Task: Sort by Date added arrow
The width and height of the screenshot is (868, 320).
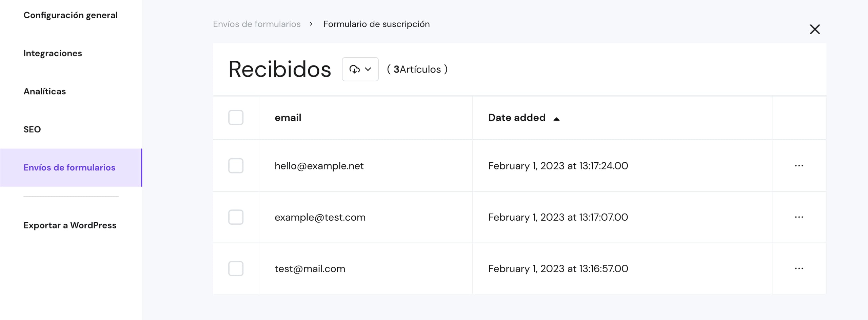Action: (556, 119)
